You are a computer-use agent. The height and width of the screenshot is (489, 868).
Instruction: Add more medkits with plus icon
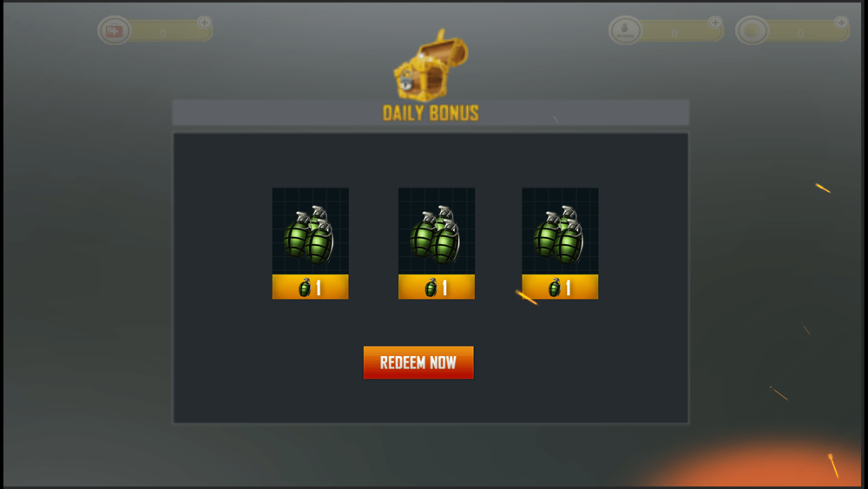(x=204, y=23)
